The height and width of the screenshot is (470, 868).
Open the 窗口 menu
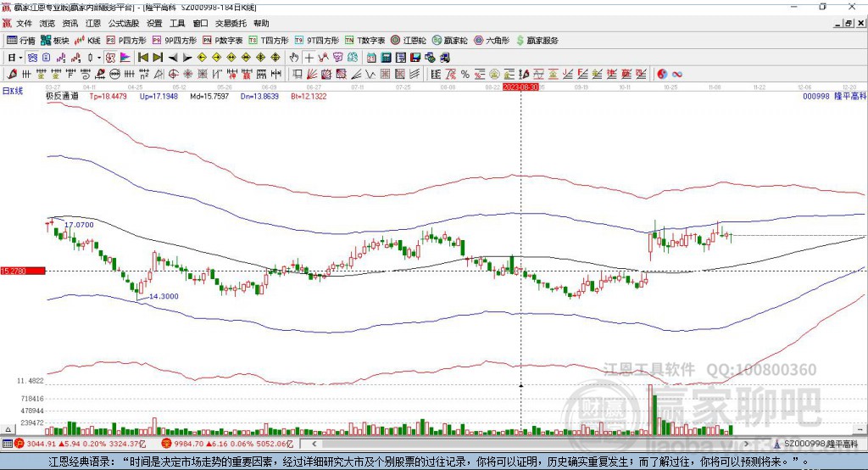coord(200,23)
